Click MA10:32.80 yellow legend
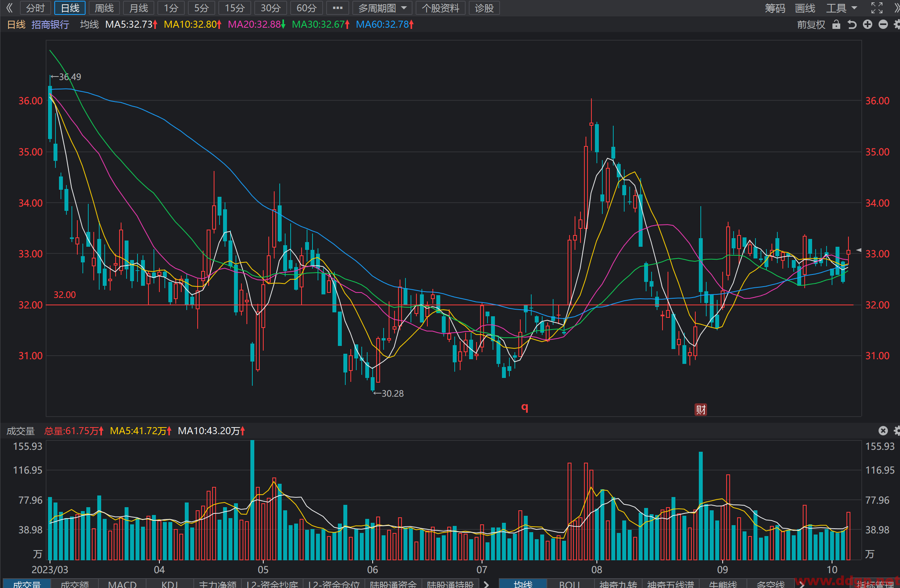The image size is (900, 588). (193, 25)
